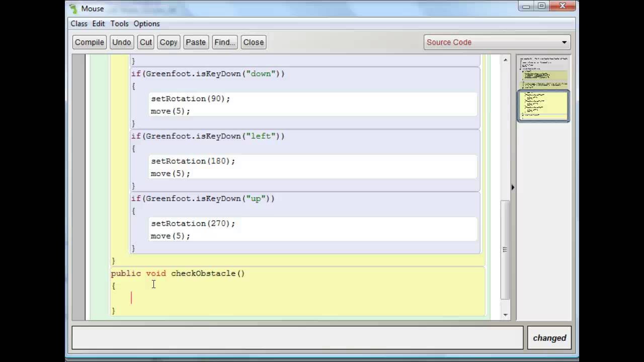This screenshot has height=362, width=644.
Task: Click the setRotation(270); line
Action: click(x=193, y=223)
